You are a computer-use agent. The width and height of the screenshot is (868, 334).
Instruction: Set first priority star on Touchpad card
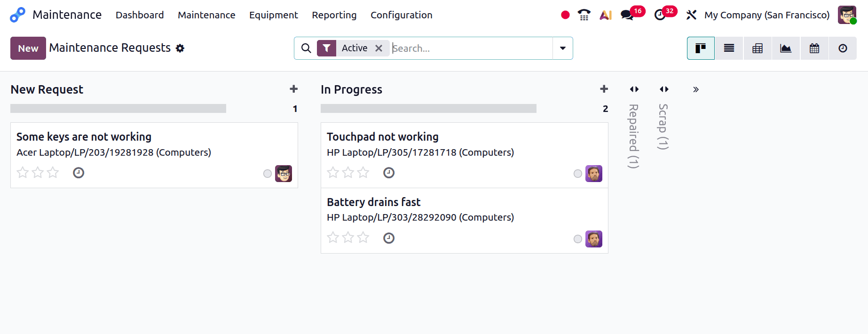(333, 173)
